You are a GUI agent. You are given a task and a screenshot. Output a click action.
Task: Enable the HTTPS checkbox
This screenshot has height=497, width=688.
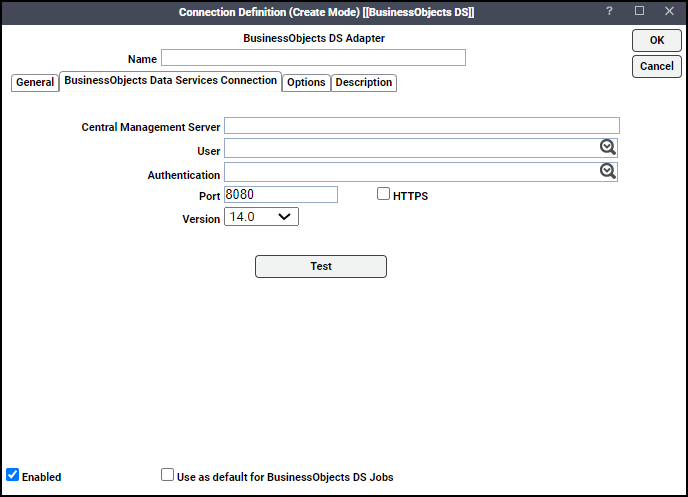click(x=383, y=193)
